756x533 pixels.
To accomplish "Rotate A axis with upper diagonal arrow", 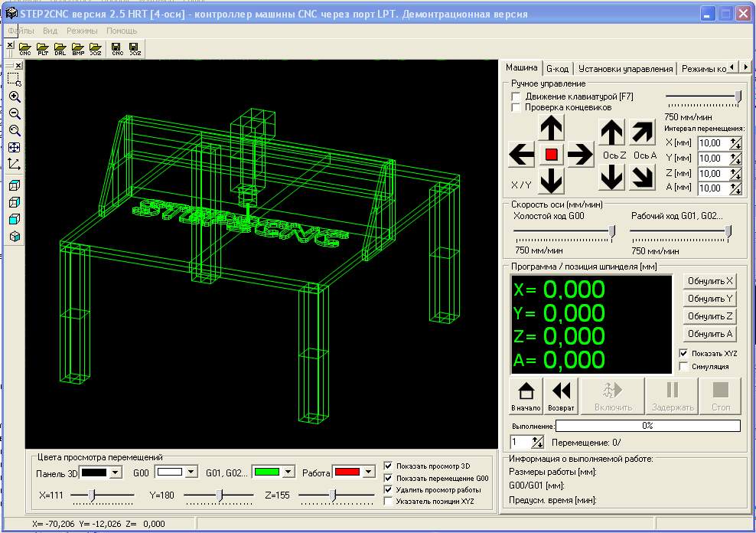I will click(x=642, y=132).
